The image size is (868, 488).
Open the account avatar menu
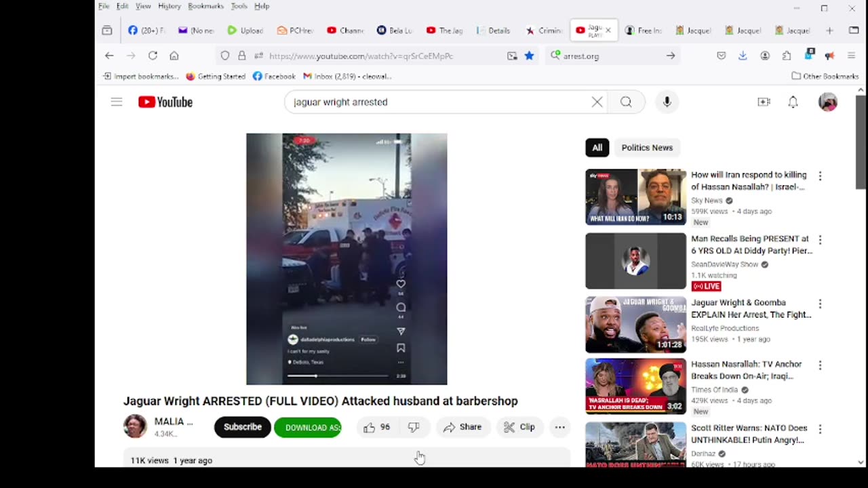coord(828,102)
